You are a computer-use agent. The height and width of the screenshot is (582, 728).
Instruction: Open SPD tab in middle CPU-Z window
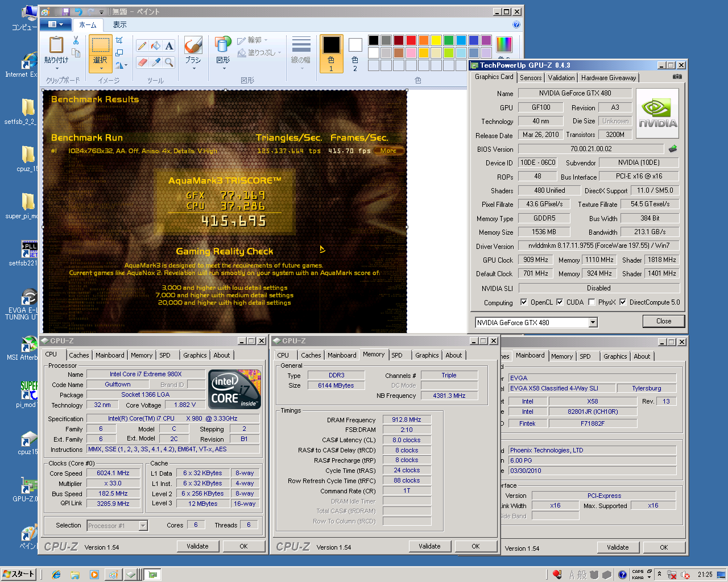pos(397,355)
